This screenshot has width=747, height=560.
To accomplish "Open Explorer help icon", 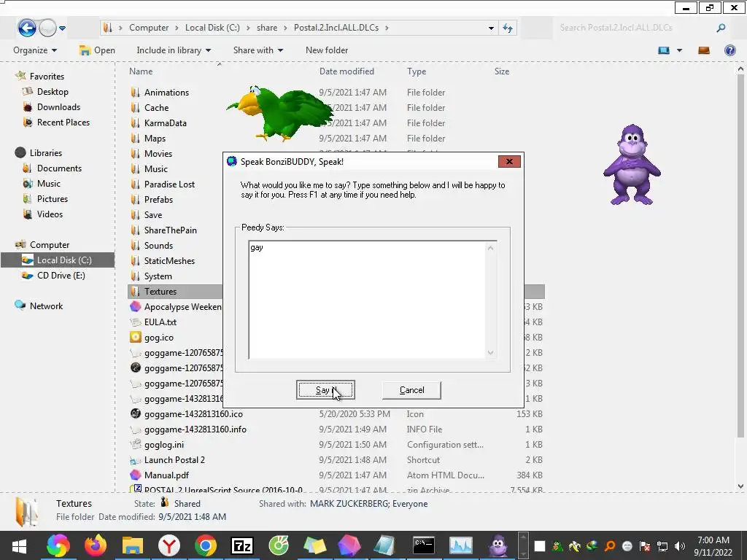I will pos(729,50).
